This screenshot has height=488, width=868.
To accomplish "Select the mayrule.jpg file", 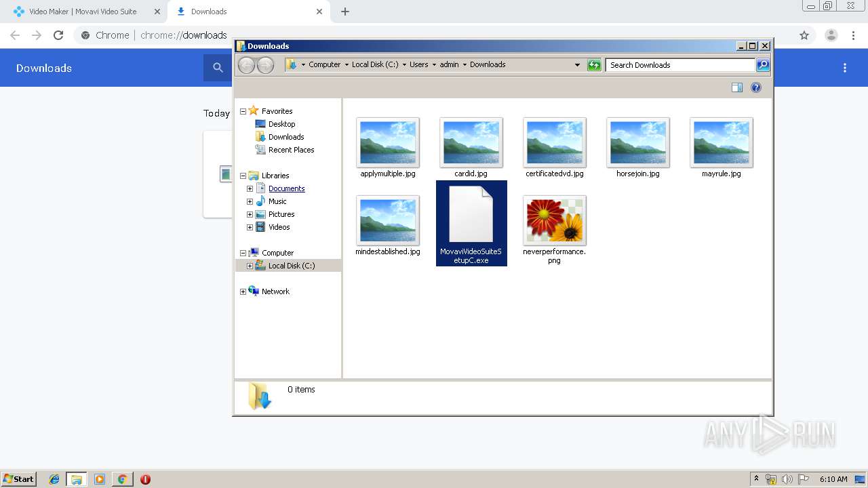I will coord(722,148).
